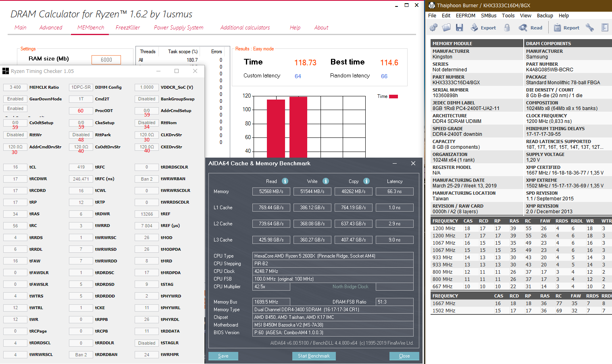The height and width of the screenshot is (364, 612).
Task: Open the Edit menu in Thaiphoon Burner
Action: point(446,16)
